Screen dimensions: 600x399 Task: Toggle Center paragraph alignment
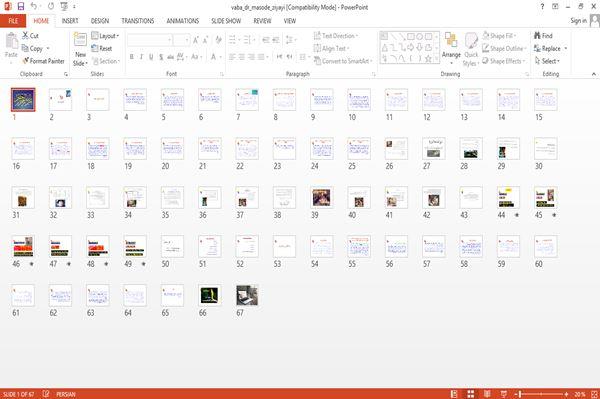click(241, 57)
